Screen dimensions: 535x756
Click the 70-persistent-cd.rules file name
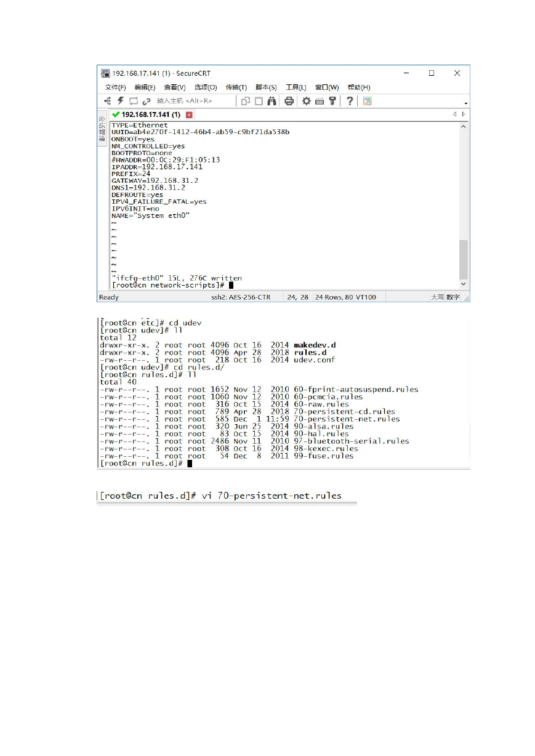pos(345,412)
